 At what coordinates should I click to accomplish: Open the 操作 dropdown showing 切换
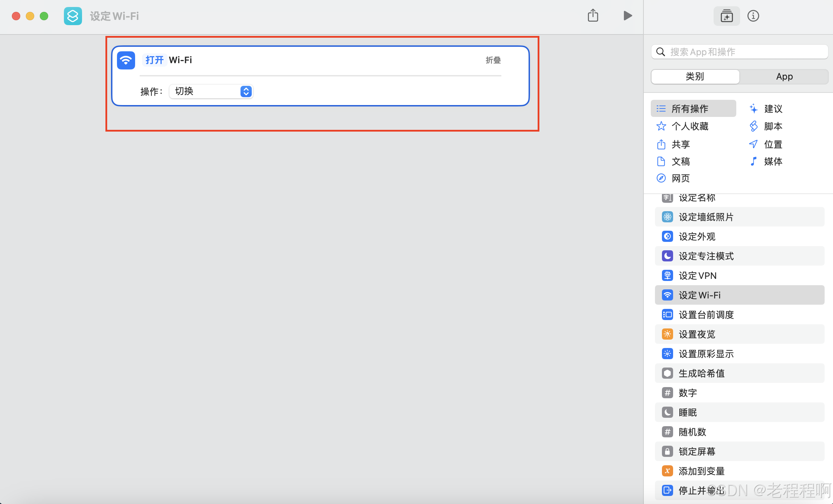click(x=211, y=91)
